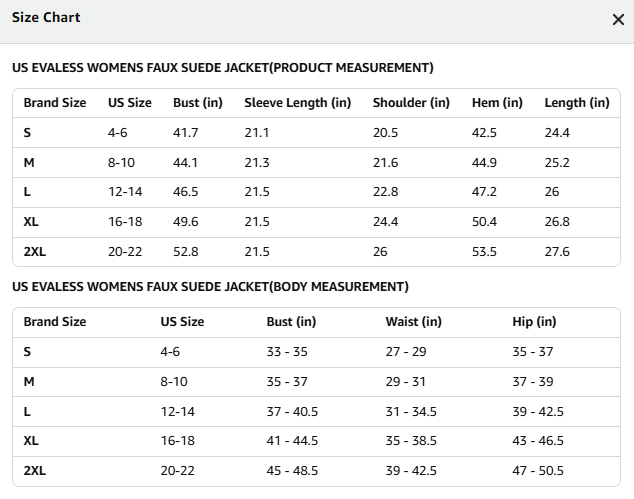Image resolution: width=634 pixels, height=499 pixels.
Task: Click the Length (in) column header
Action: pos(577,103)
